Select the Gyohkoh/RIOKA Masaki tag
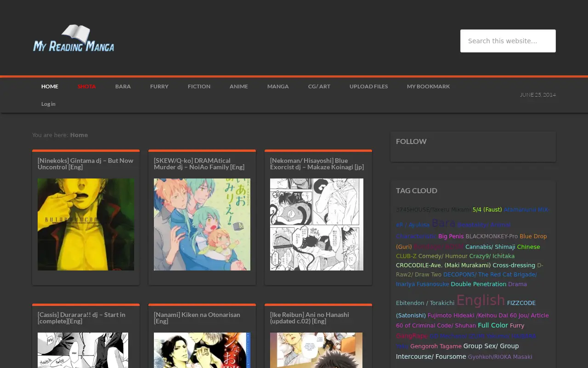Screen dimensions: 588x368 pyautogui.click(x=500, y=357)
